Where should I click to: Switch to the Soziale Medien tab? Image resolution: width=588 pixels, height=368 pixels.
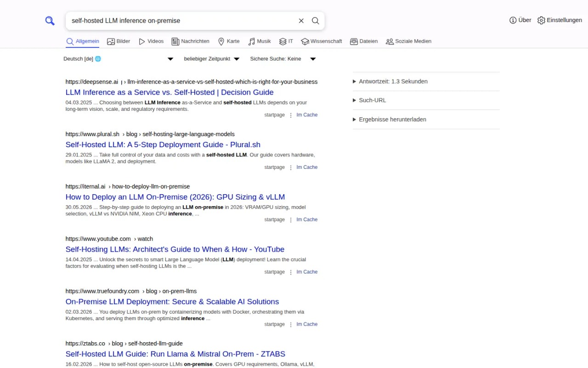[x=408, y=41]
